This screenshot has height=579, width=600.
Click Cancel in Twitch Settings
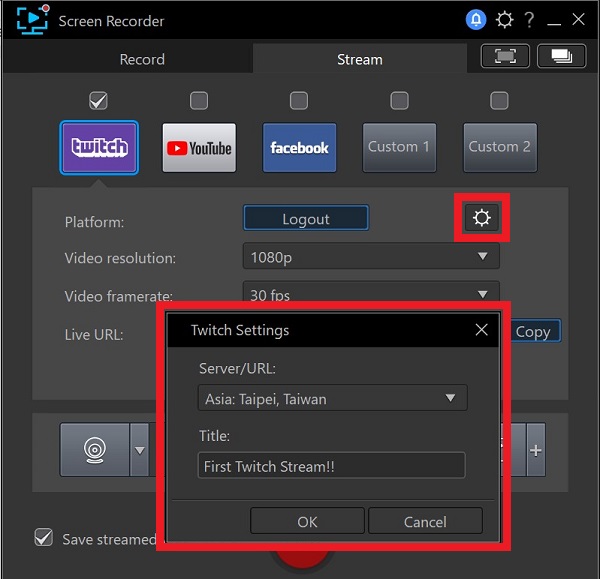point(426,521)
